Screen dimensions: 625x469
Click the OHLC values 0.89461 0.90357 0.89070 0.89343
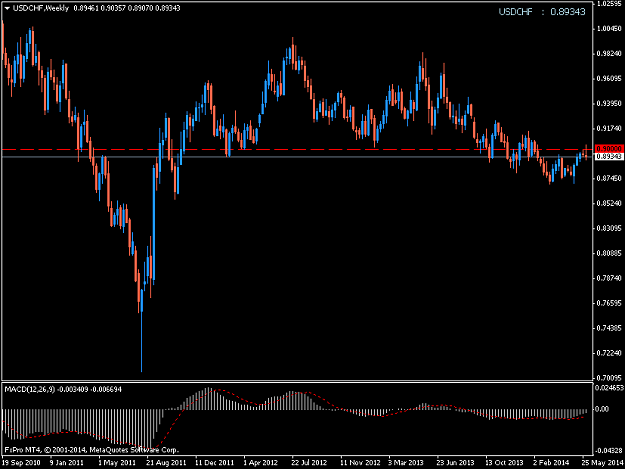127,8
